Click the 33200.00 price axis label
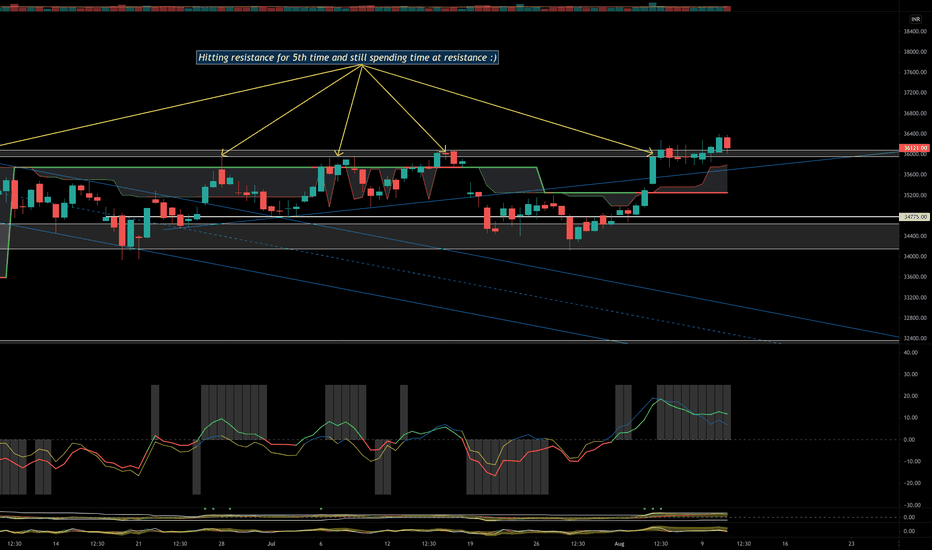932x550 pixels. point(915,297)
